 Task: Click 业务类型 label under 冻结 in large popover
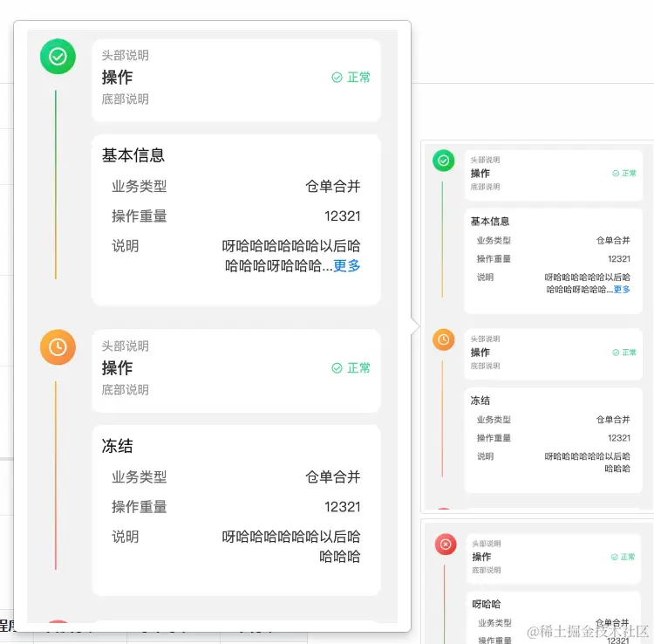[140, 476]
